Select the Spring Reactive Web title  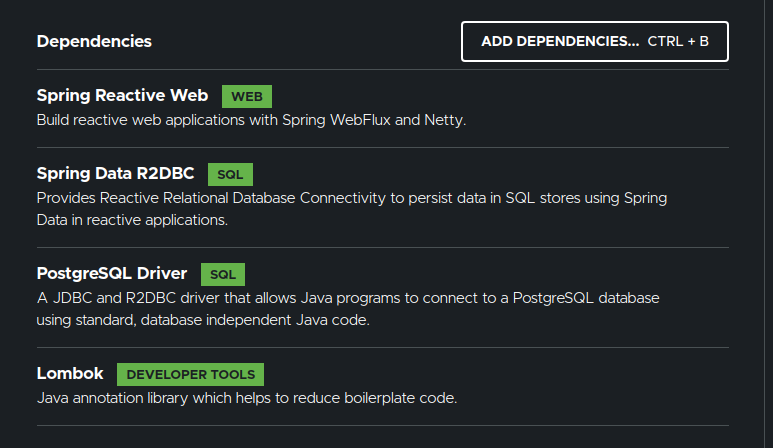(122, 96)
